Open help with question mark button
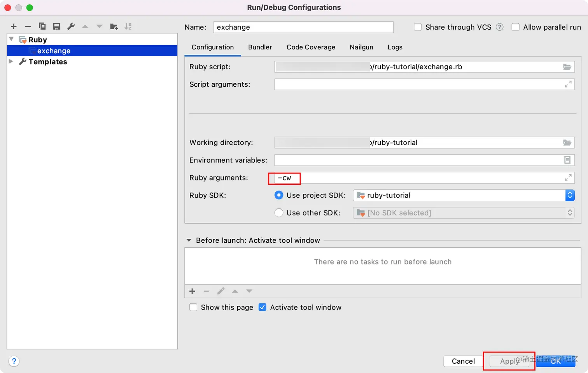 [14, 361]
